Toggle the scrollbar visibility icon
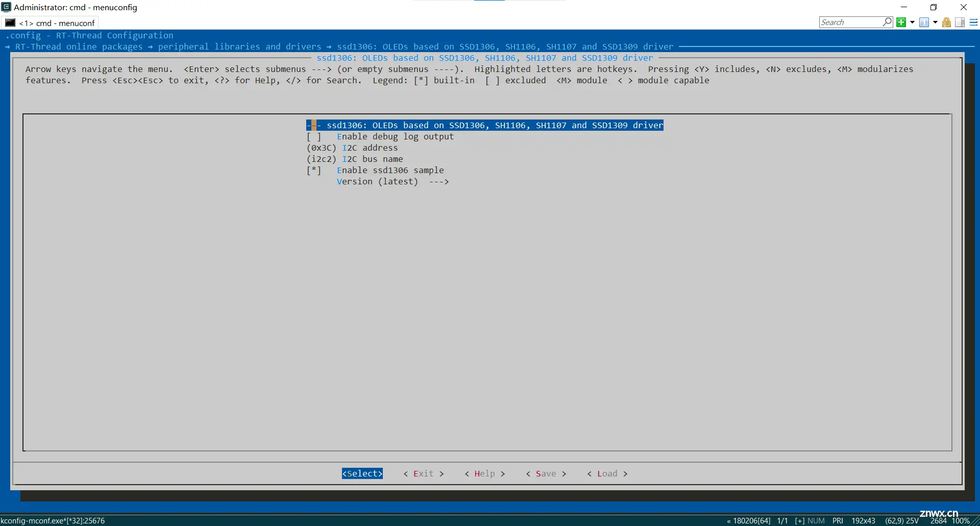980x526 pixels. pyautogui.click(x=960, y=22)
